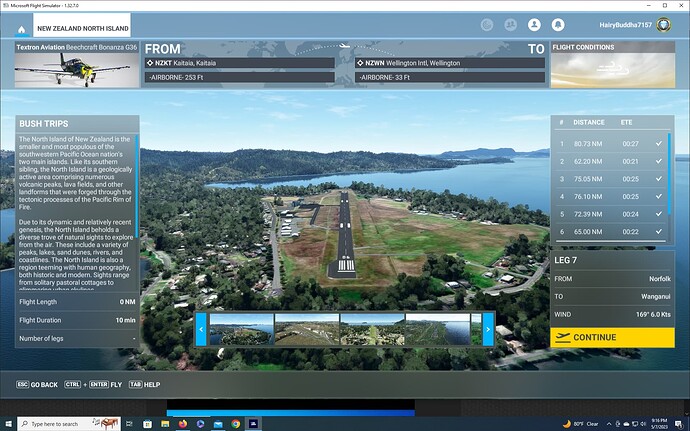
Task: Click the departure AIRBORNE 253 Ft field
Action: (240, 77)
